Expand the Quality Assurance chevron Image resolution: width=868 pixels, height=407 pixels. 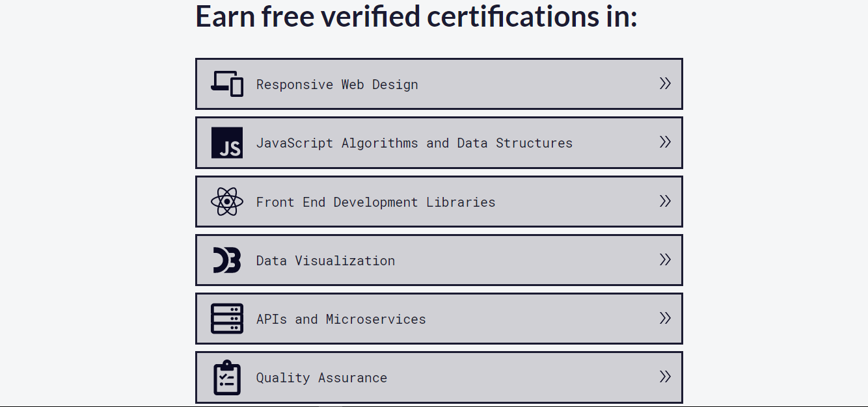pyautogui.click(x=665, y=377)
